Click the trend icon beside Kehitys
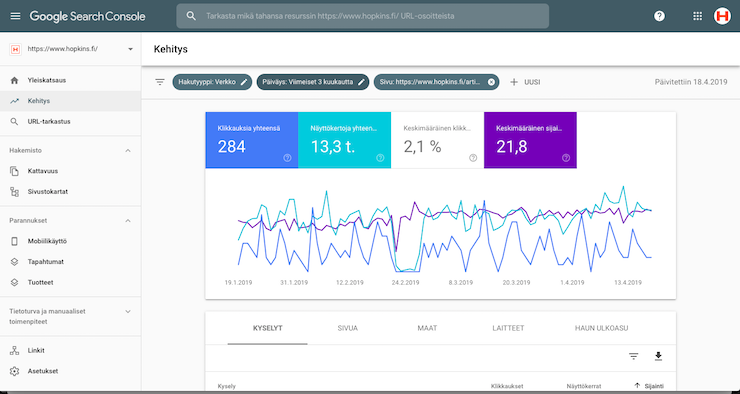The image size is (740, 394). [x=14, y=101]
